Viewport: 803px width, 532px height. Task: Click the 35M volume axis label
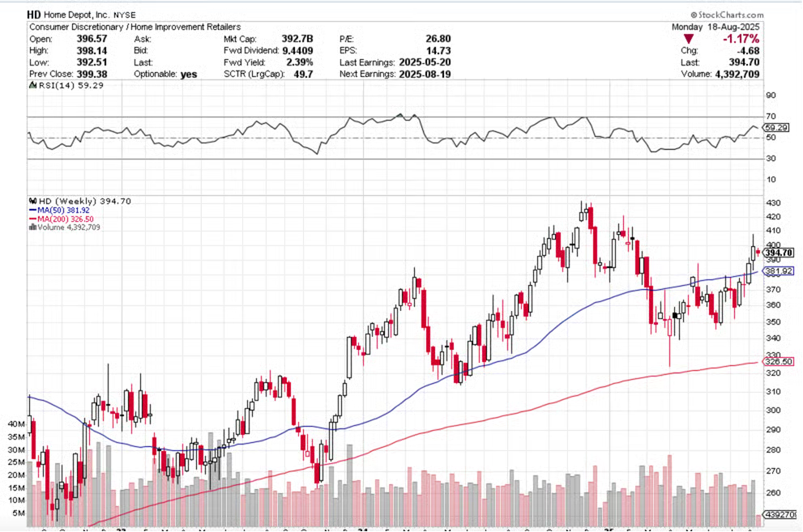pyautogui.click(x=16, y=436)
